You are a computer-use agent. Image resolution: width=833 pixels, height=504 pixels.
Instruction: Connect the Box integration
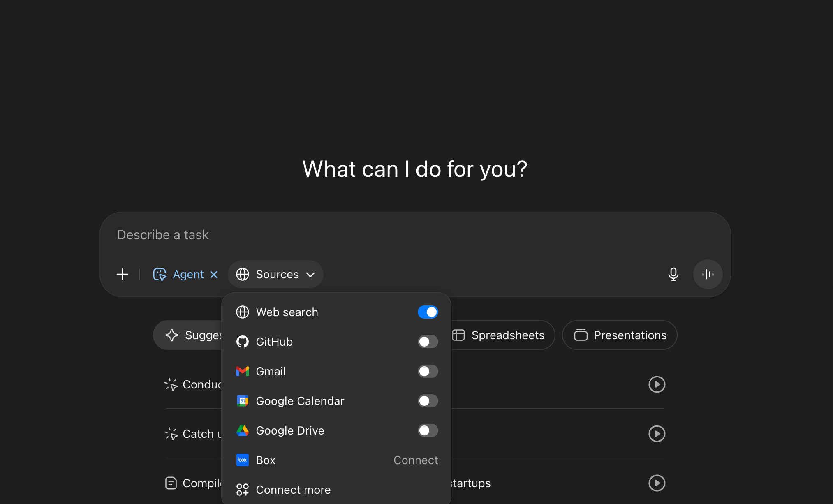click(415, 460)
